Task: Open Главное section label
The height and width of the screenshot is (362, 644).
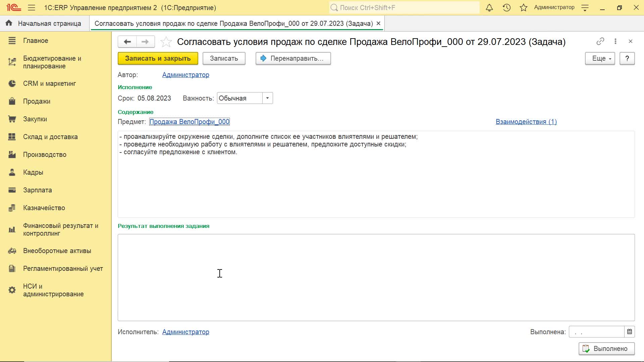Action: pyautogui.click(x=36, y=41)
